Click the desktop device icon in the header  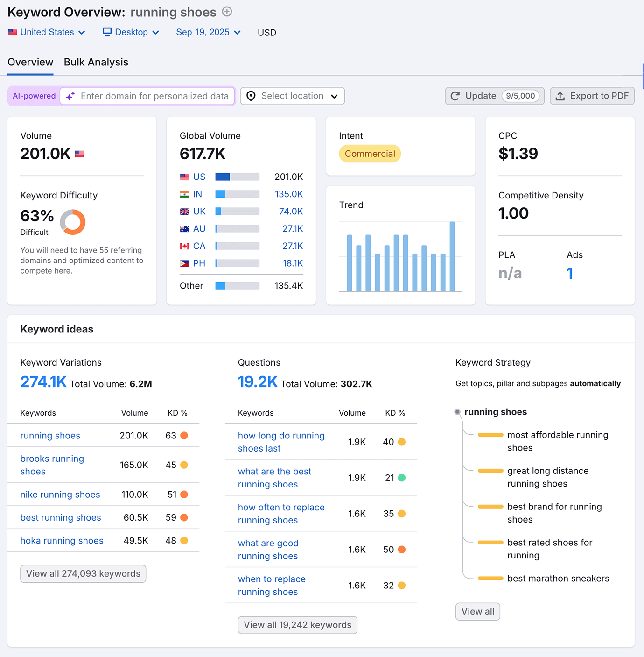click(x=107, y=32)
